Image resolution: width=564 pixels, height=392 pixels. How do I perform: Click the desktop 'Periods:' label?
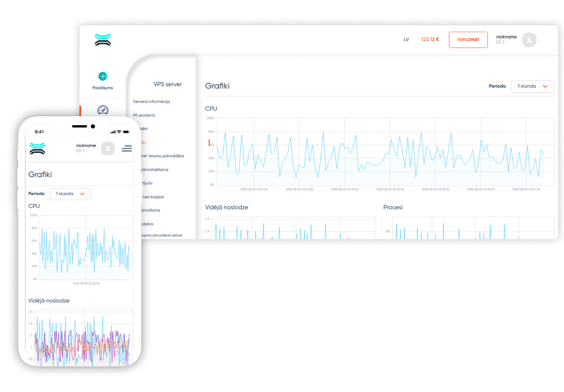pyautogui.click(x=498, y=86)
